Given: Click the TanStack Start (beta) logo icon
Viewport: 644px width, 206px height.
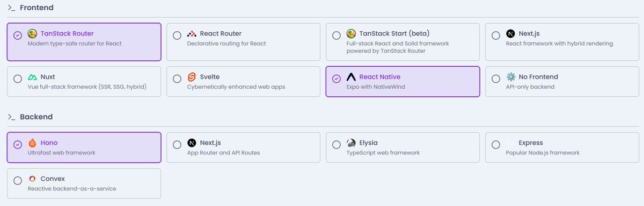Looking at the screenshot, I should click(351, 34).
